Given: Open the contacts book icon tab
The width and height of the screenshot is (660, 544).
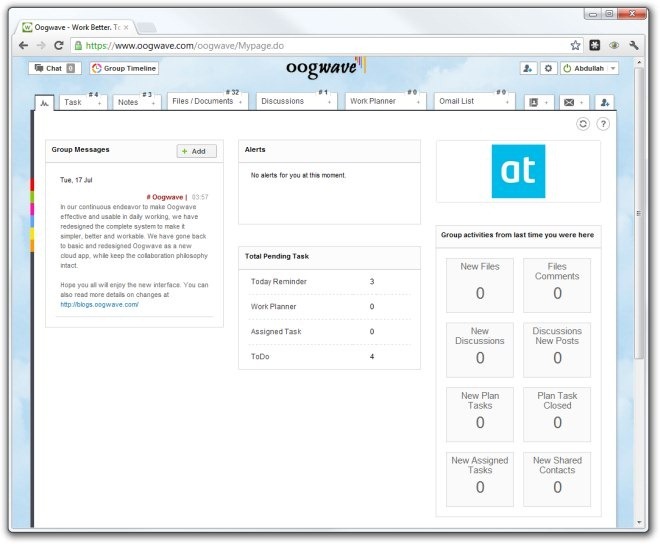Looking at the screenshot, I should click(x=533, y=102).
